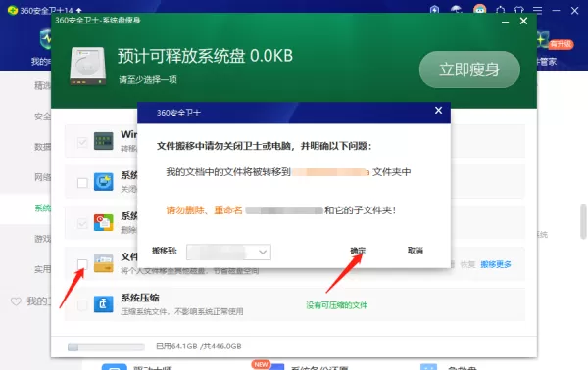Tick the checkbox beside the file-transfer folder icon
Viewport: 588px width, 370px height.
pyautogui.click(x=82, y=264)
